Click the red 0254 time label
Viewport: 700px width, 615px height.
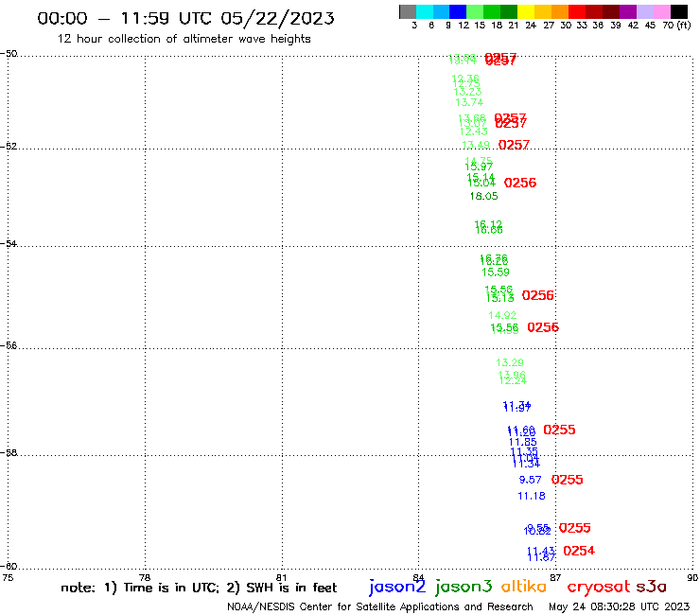click(x=579, y=551)
